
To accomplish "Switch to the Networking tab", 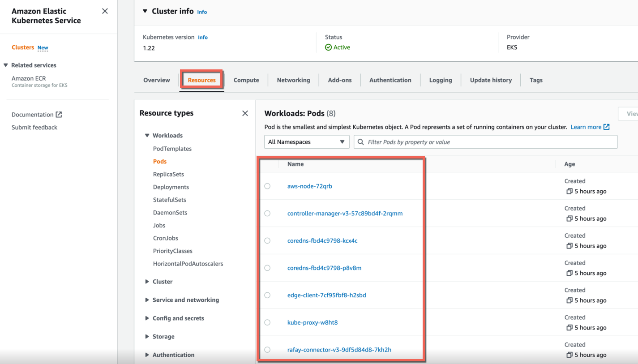I will click(x=293, y=80).
